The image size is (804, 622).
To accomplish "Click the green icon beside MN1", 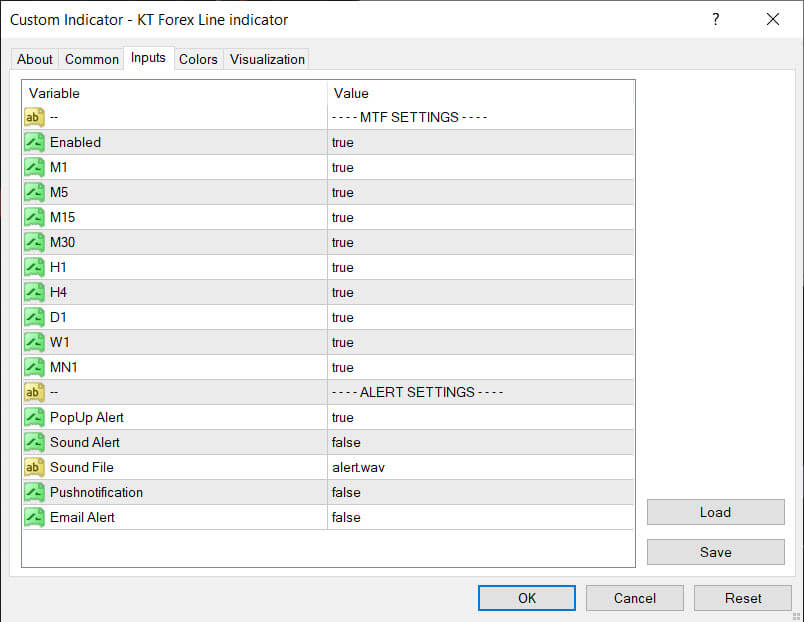I will click(x=34, y=367).
